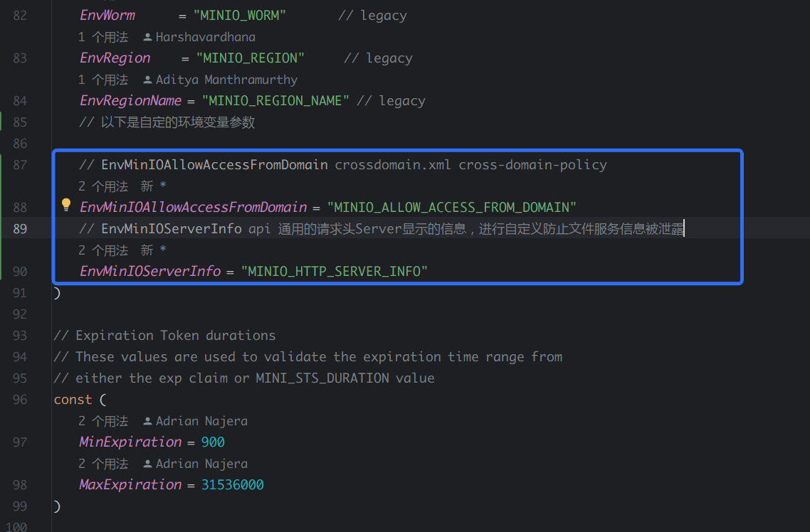Select line number 89 in the gutter
This screenshot has height=532, width=810.
pyautogui.click(x=20, y=229)
